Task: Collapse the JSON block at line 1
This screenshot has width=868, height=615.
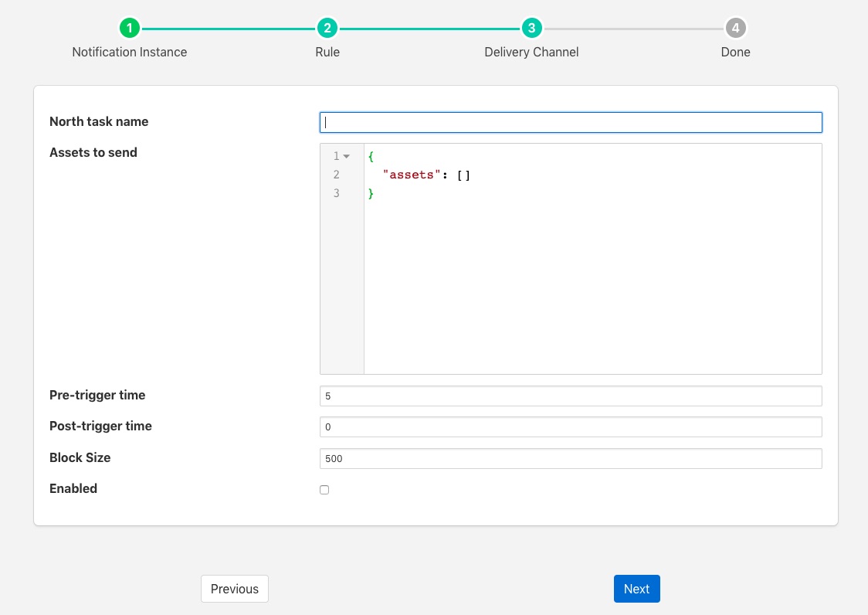Action: pos(347,157)
